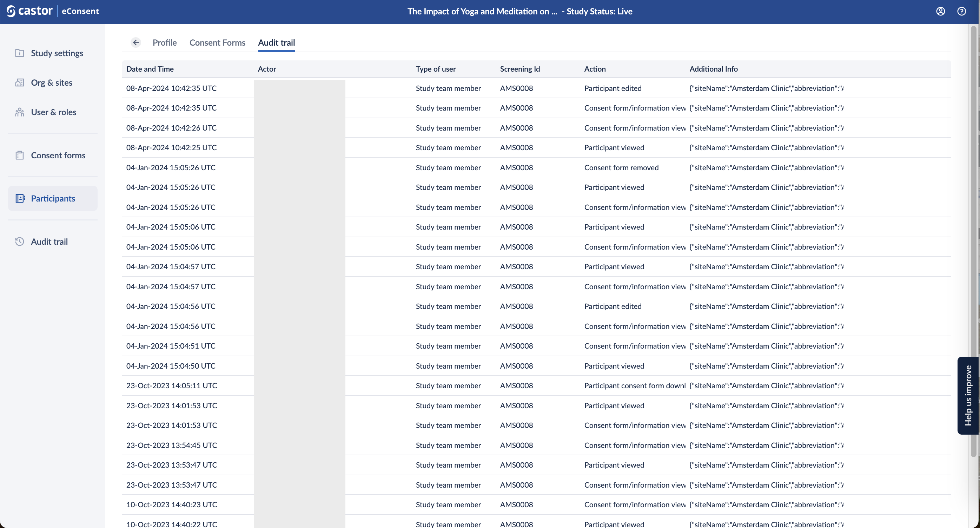
Task: Switch to the Profile tab
Action: click(x=165, y=42)
